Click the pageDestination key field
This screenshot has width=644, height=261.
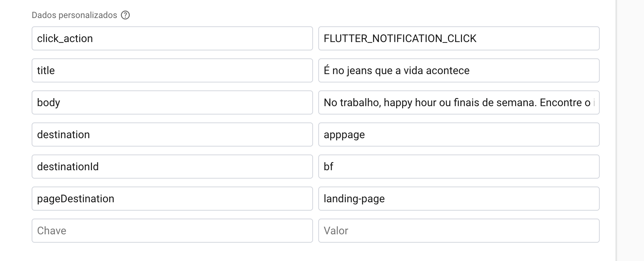coord(172,199)
